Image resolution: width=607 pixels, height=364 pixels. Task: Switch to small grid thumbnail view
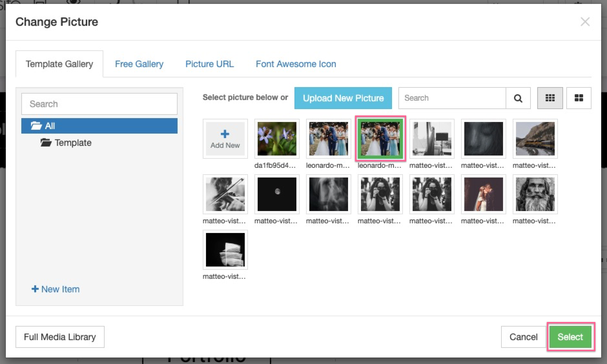point(550,98)
